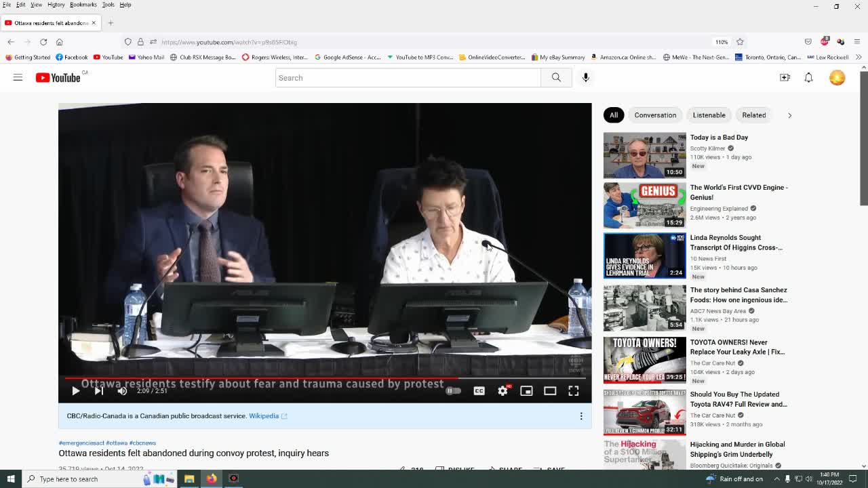
Task: Close the Ottawa residents browser tab
Action: (x=94, y=23)
